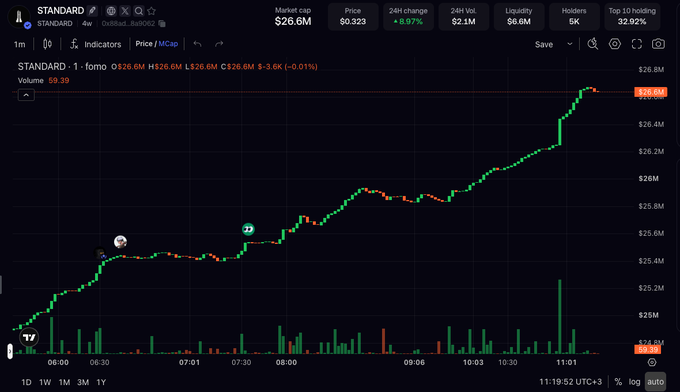
Task: Click the STANDARD token logo avatar
Action: pyautogui.click(x=19, y=16)
